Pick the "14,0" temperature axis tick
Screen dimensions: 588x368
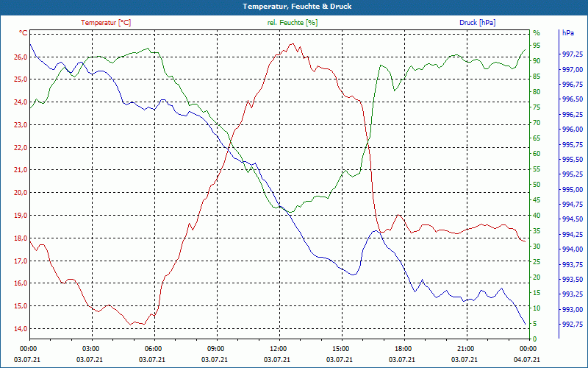[21, 328]
